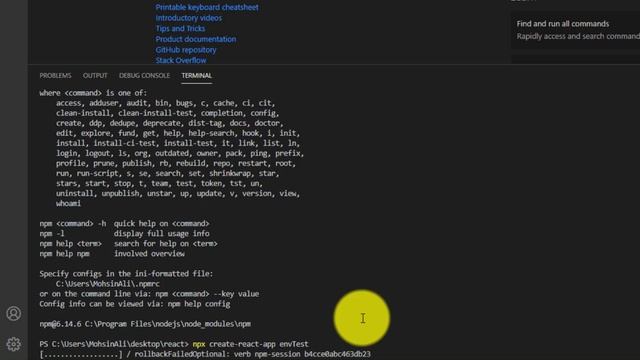Select the Terminal panel tab
640x360 pixels.
point(197,76)
